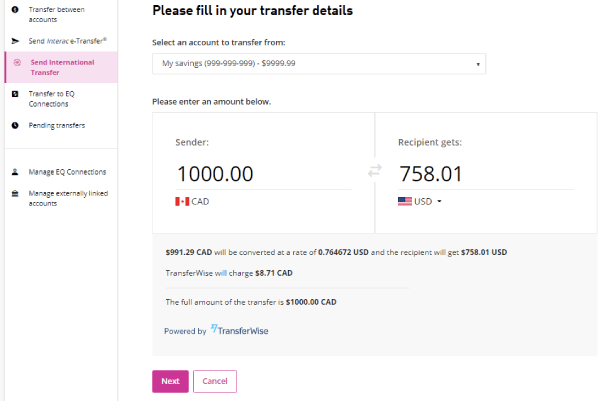Click the Send Interac e-Transfer arrow icon
The image size is (600, 401).
[x=15, y=40]
